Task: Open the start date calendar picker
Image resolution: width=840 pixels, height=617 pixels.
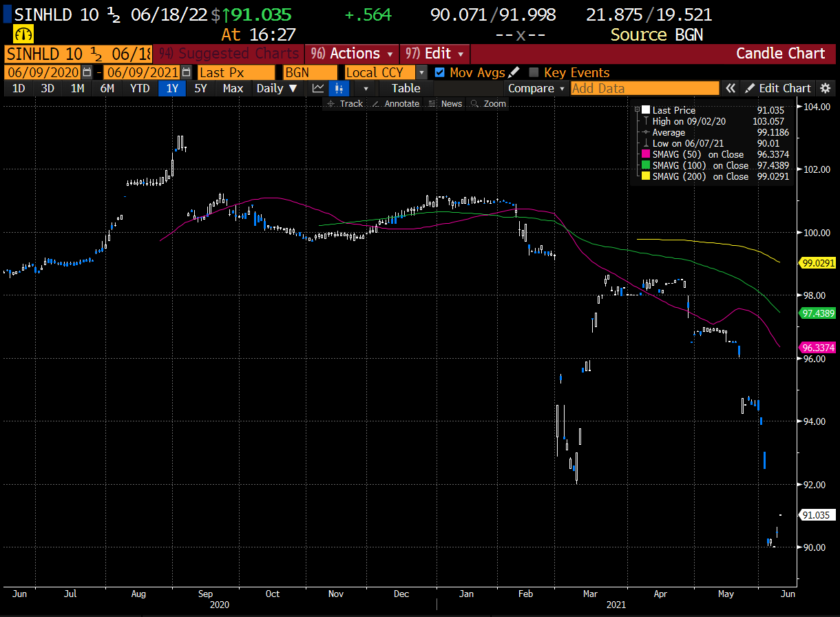Action: pos(87,72)
